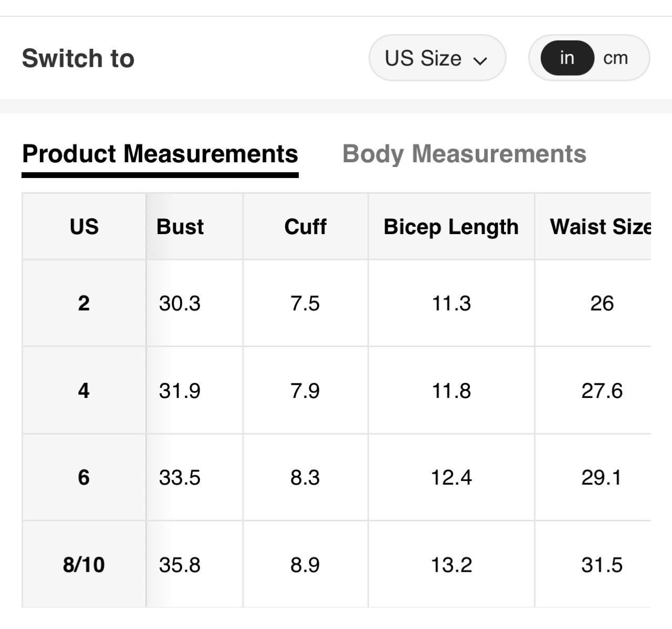Click the 30.3 bust value
672x629 pixels.
[180, 303]
